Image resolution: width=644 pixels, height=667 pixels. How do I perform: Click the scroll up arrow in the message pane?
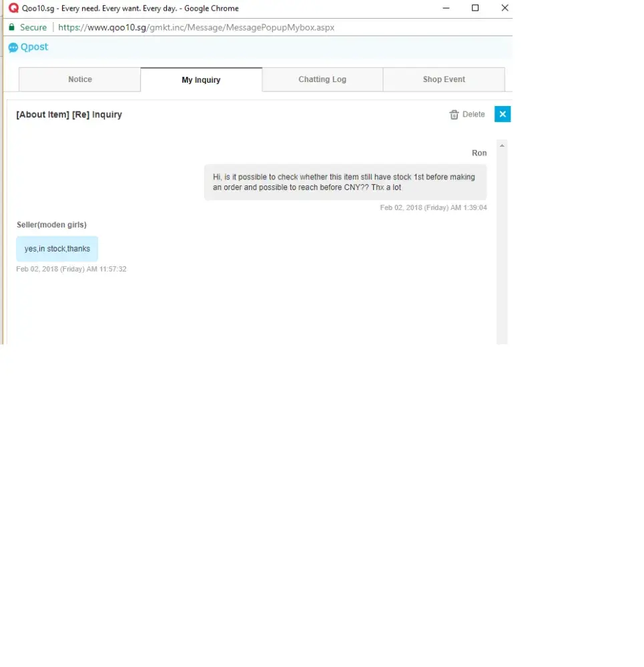point(502,145)
